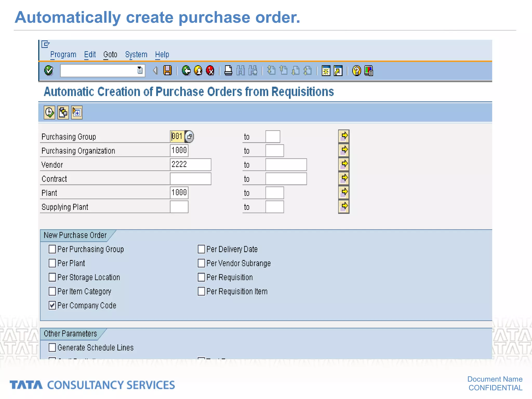Open multiple selection for Plant
This screenshot has width=532, height=399.
coord(344,192)
